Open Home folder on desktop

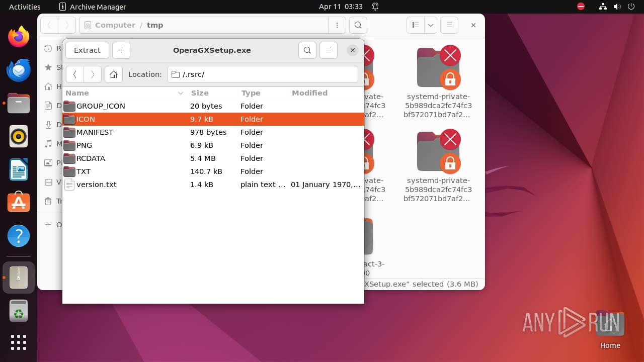tap(610, 329)
